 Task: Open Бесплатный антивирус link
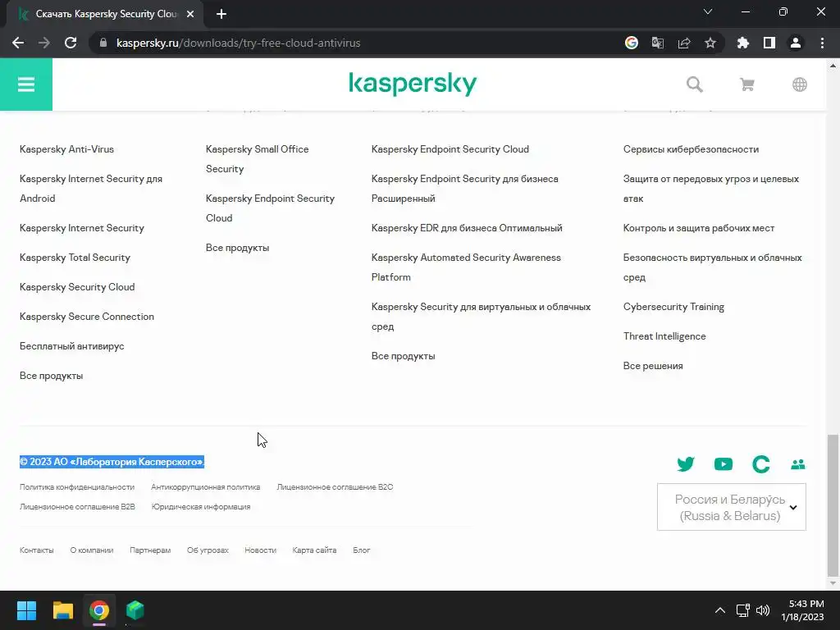coord(72,346)
